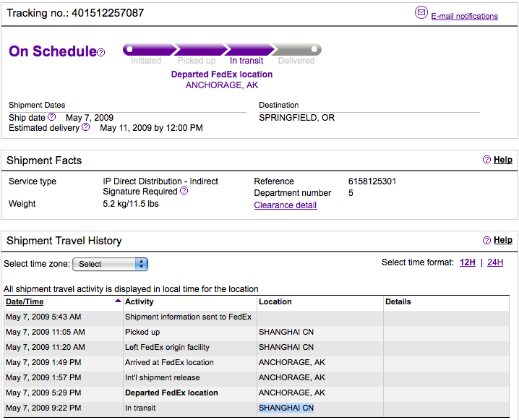The height and width of the screenshot is (420, 519).
Task: Click the Details column header
Action: pyautogui.click(x=398, y=301)
